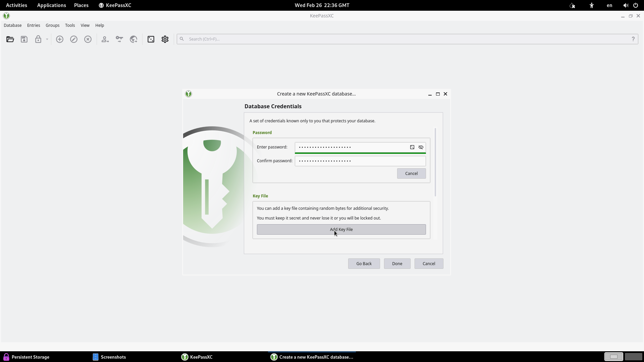The image size is (644, 362).
Task: Click the Delete Entry toolbar icon
Action: pos(88,39)
